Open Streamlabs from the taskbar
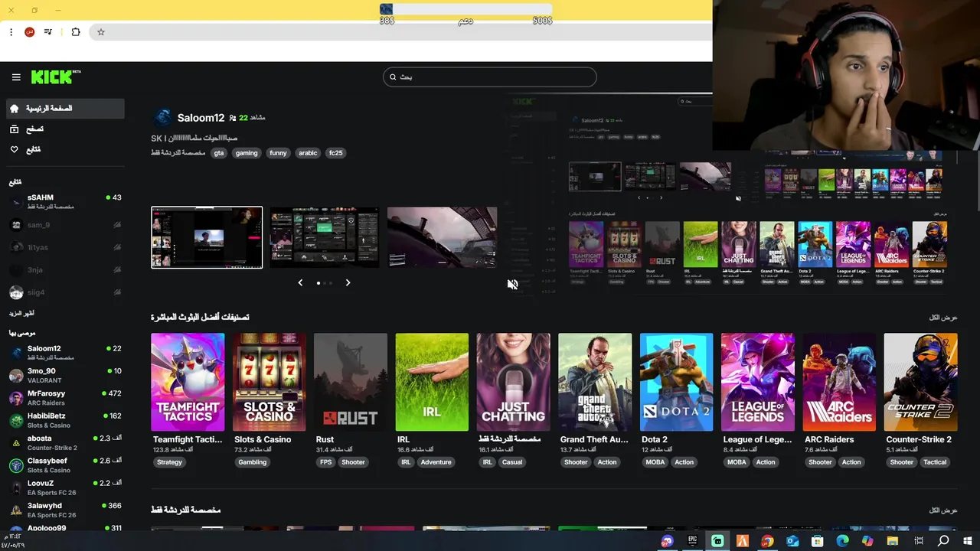Screen dimensions: 980x551 tap(717, 541)
